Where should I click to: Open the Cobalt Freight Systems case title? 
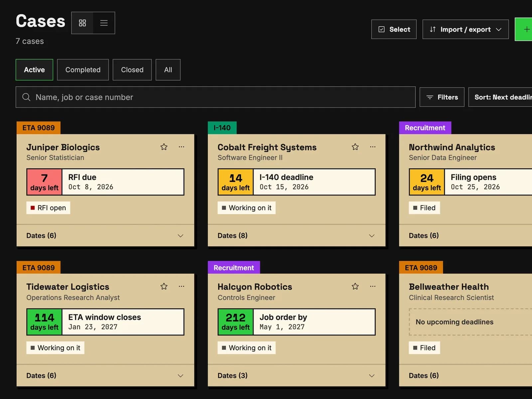[267, 147]
